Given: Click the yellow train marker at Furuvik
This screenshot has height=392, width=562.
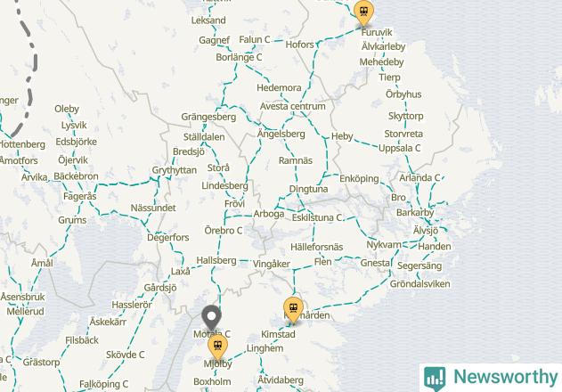Looking at the screenshot, I should click(x=363, y=12).
